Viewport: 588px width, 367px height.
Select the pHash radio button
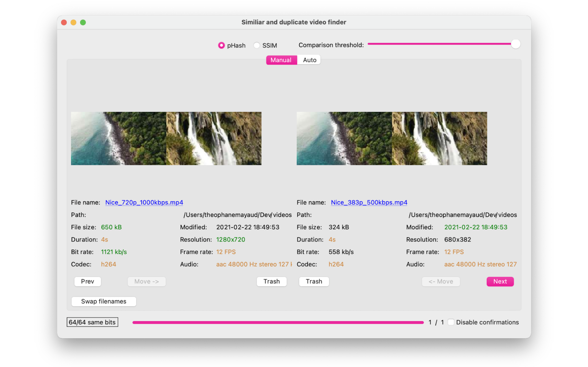[220, 45]
